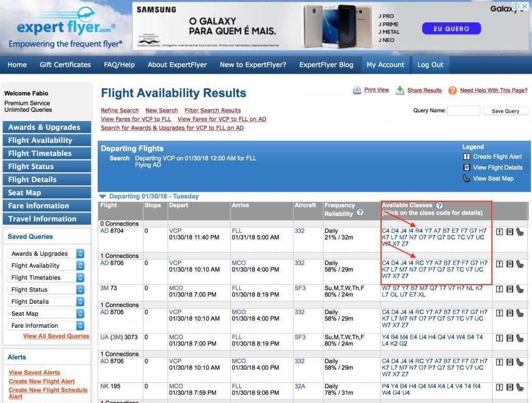
Task: Open the Travel Information sidebar menu button
Action: [x=47, y=219]
